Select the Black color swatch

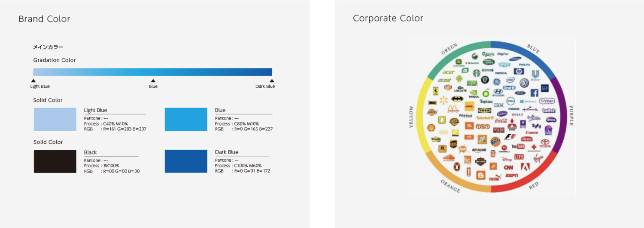click(x=55, y=161)
